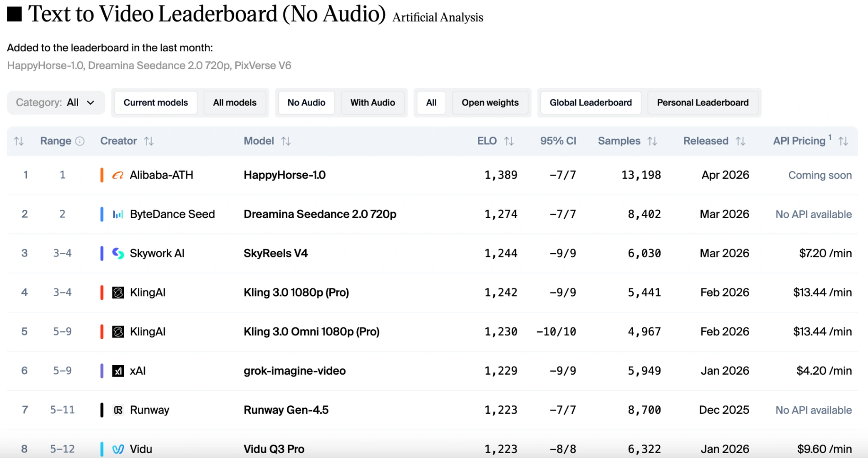868x458 pixels.
Task: Show All models button
Action: click(235, 103)
